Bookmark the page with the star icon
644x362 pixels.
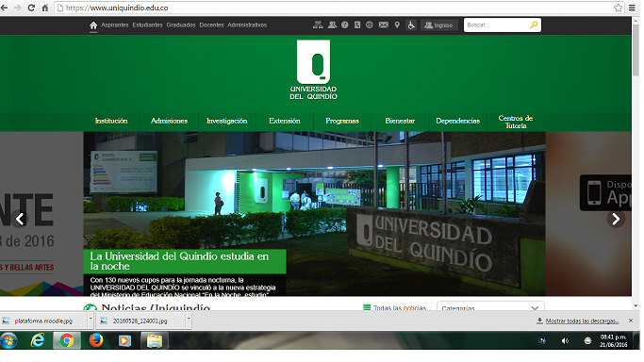[619, 8]
